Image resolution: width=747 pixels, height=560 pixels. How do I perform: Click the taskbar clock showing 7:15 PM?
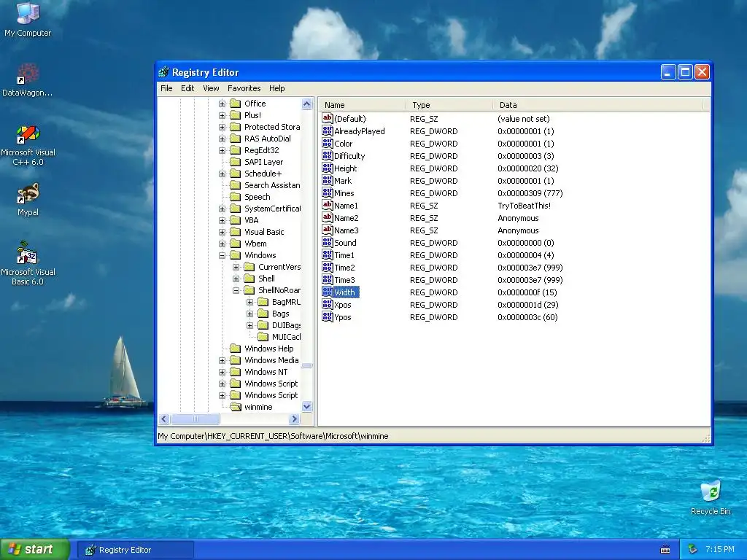pyautogui.click(x=720, y=550)
